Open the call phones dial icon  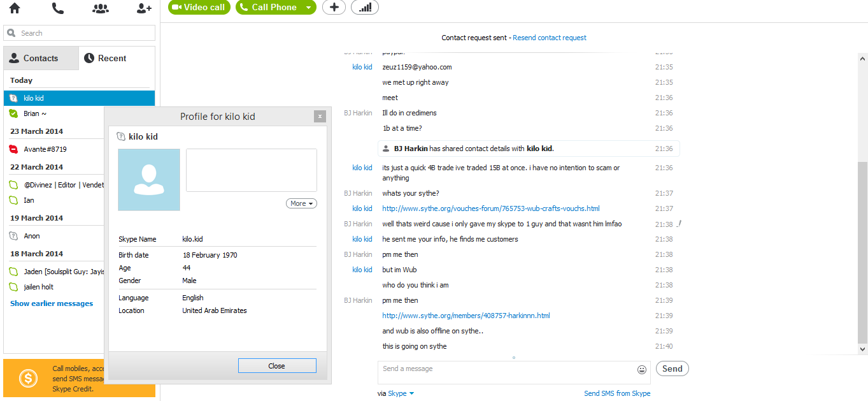pyautogui.click(x=58, y=8)
